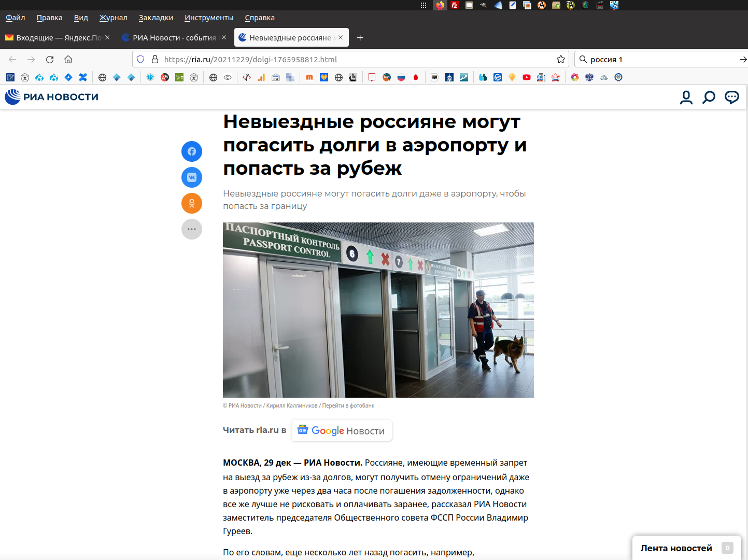Open tracking protection shield icon
This screenshot has height=560, width=748.
click(140, 60)
